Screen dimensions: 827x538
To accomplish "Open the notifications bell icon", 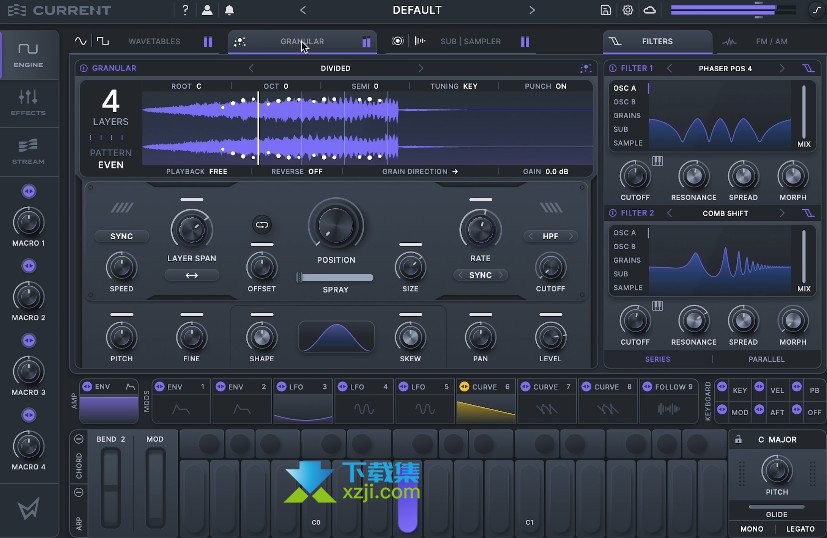I will click(x=229, y=10).
